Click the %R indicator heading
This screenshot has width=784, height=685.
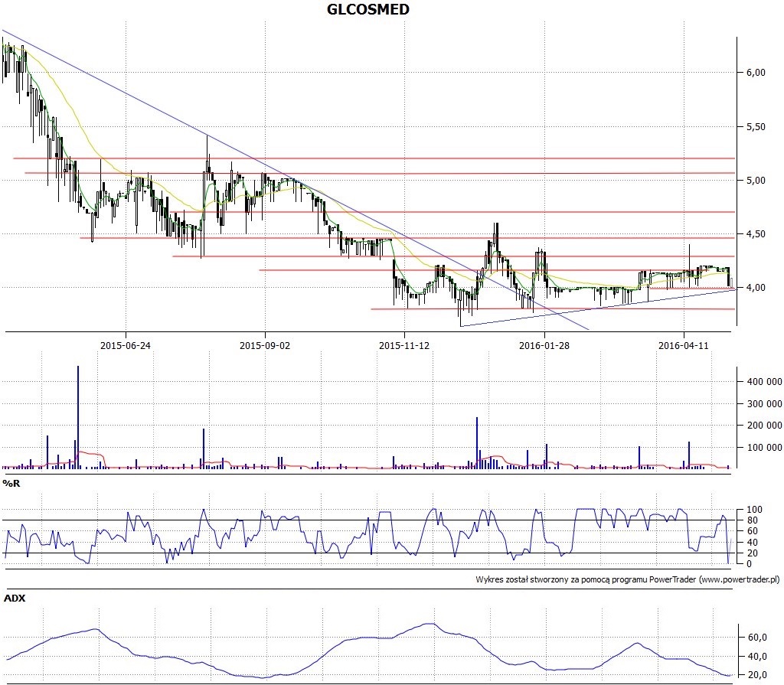(x=11, y=483)
